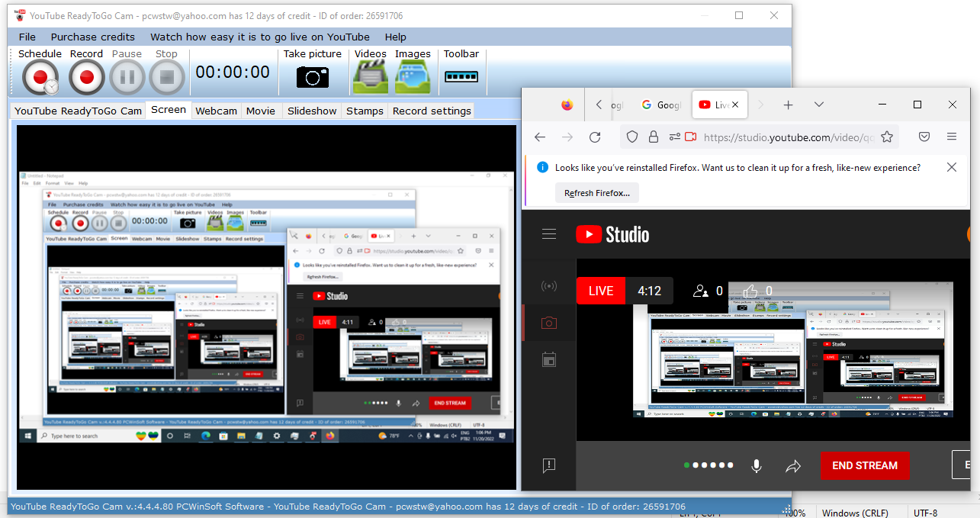Switch to the Google tab in Firefox
This screenshot has height=518, width=980.
tap(661, 105)
